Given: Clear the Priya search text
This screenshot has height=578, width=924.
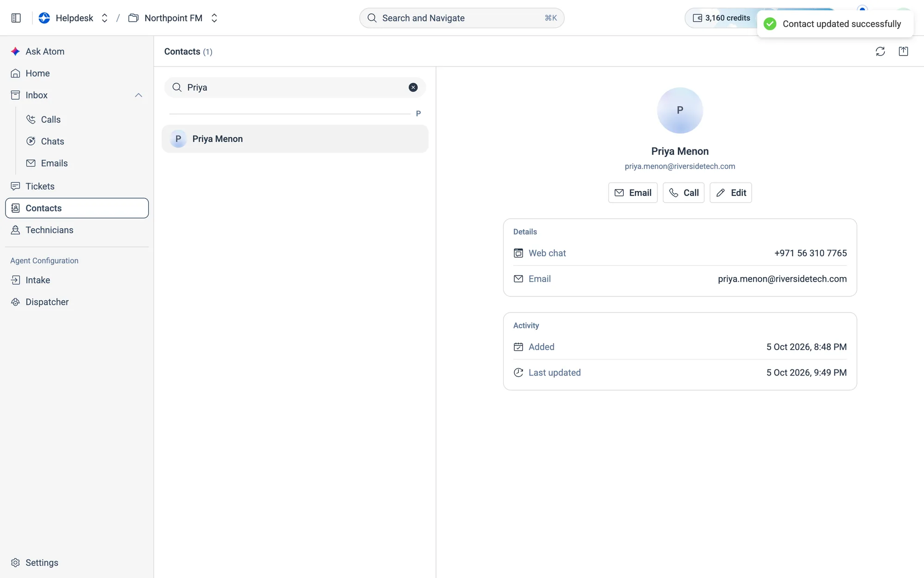Looking at the screenshot, I should 413,87.
